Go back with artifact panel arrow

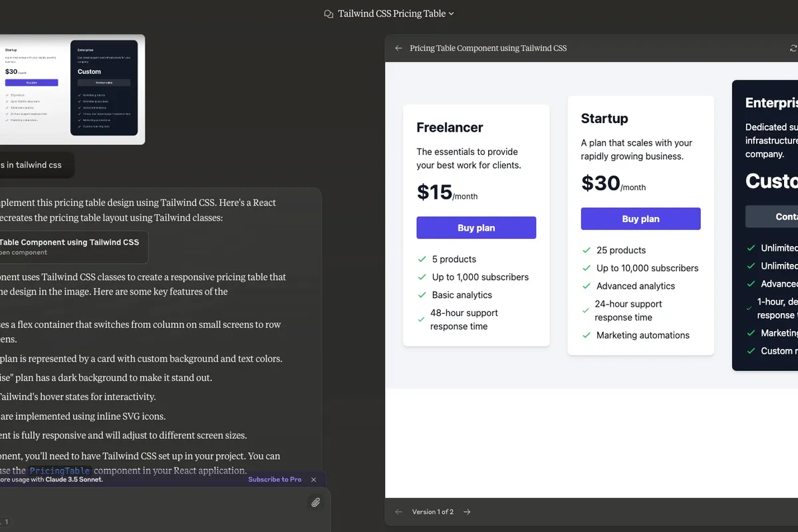point(398,48)
